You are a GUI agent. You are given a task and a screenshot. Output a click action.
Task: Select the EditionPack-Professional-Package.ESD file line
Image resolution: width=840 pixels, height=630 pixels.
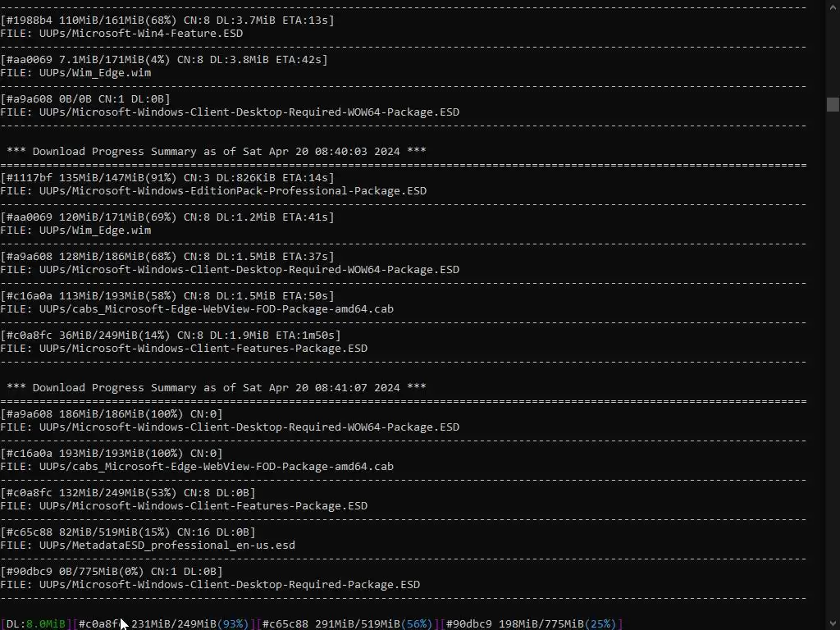click(x=213, y=190)
